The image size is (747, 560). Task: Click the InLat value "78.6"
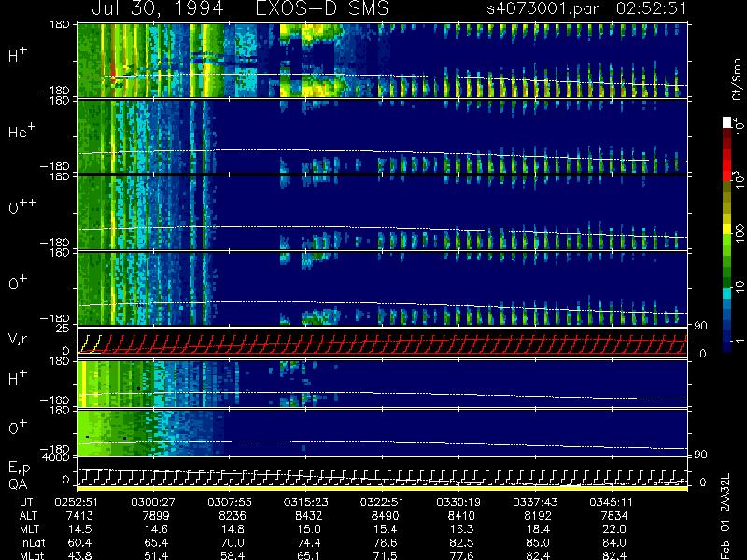[385, 542]
